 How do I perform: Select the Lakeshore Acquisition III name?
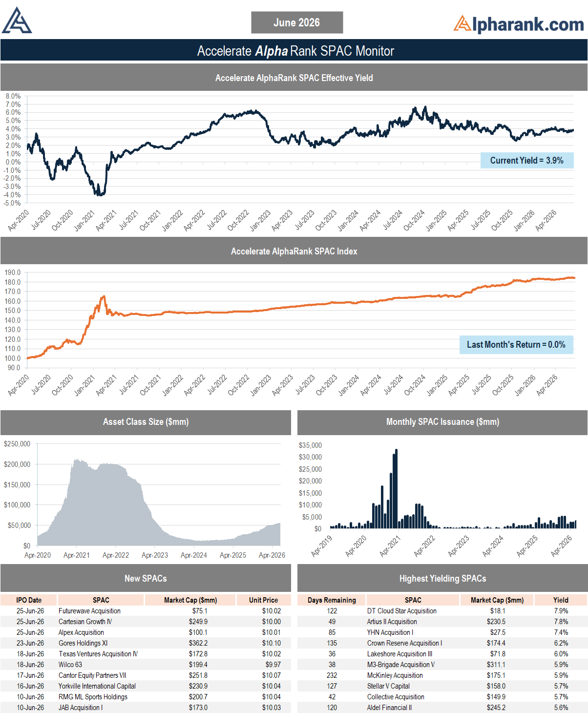pos(400,654)
